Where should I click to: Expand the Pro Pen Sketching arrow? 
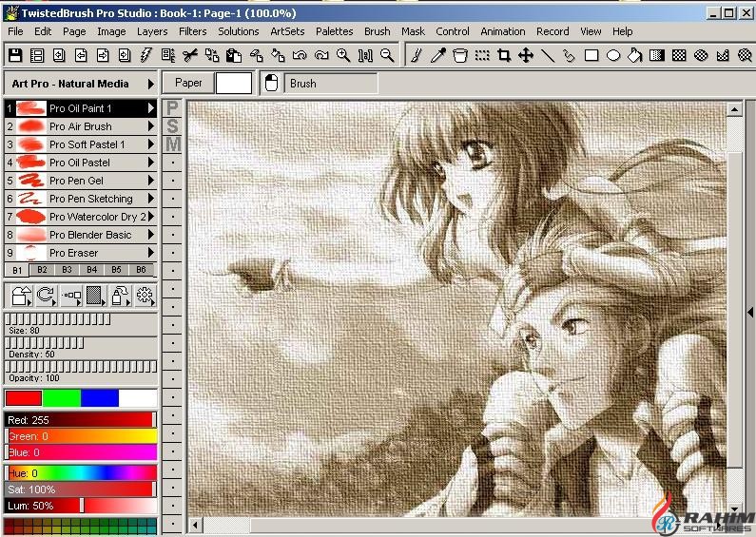coord(151,198)
